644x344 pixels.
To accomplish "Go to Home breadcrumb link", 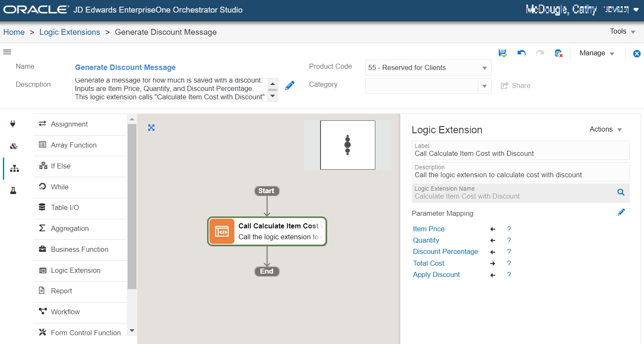I will 14,32.
